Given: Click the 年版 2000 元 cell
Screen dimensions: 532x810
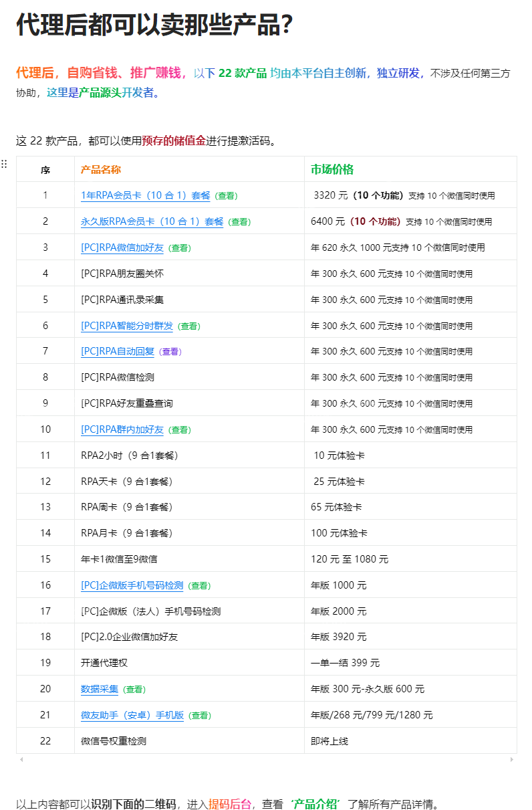Looking at the screenshot, I should [x=410, y=611].
